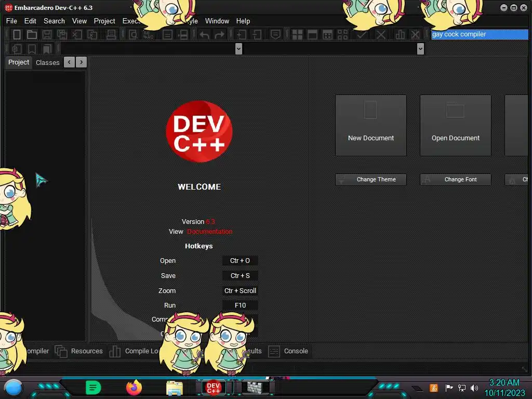This screenshot has width=532, height=399.
Task: Click the volume speaker tray icon
Action: [474, 388]
